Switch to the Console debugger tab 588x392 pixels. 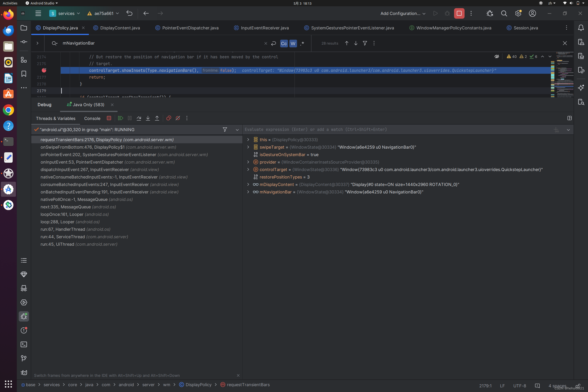tap(92, 119)
